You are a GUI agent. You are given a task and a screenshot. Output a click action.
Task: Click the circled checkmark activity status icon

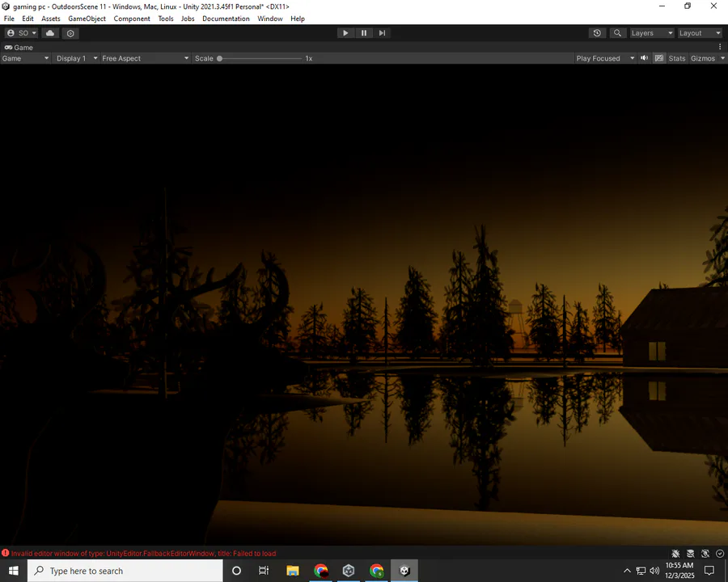(720, 553)
